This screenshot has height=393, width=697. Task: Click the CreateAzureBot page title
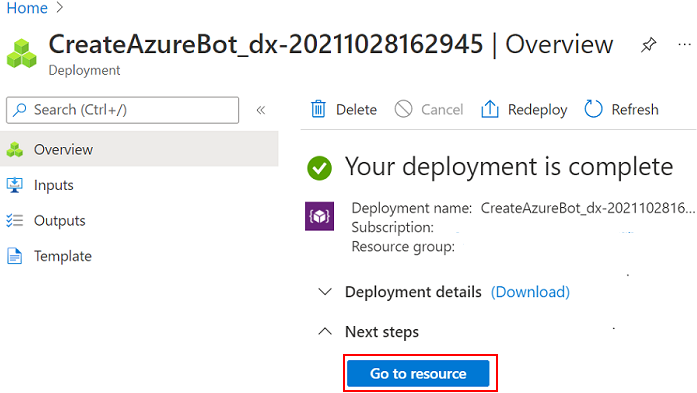[265, 44]
